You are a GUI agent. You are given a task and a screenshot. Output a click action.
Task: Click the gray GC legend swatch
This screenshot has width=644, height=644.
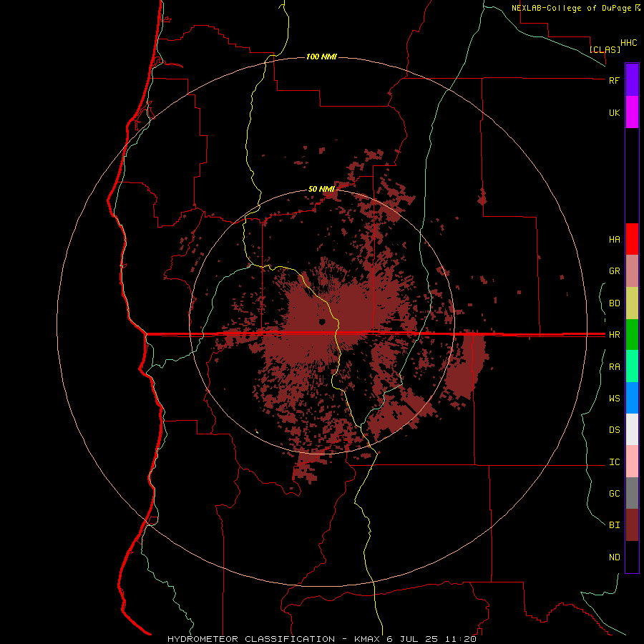tap(632, 493)
